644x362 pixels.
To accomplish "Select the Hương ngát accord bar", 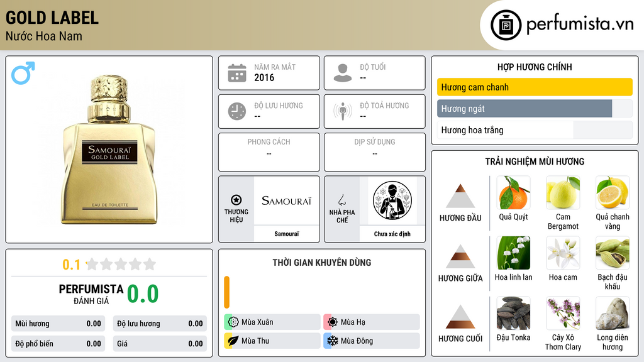I will [x=535, y=109].
